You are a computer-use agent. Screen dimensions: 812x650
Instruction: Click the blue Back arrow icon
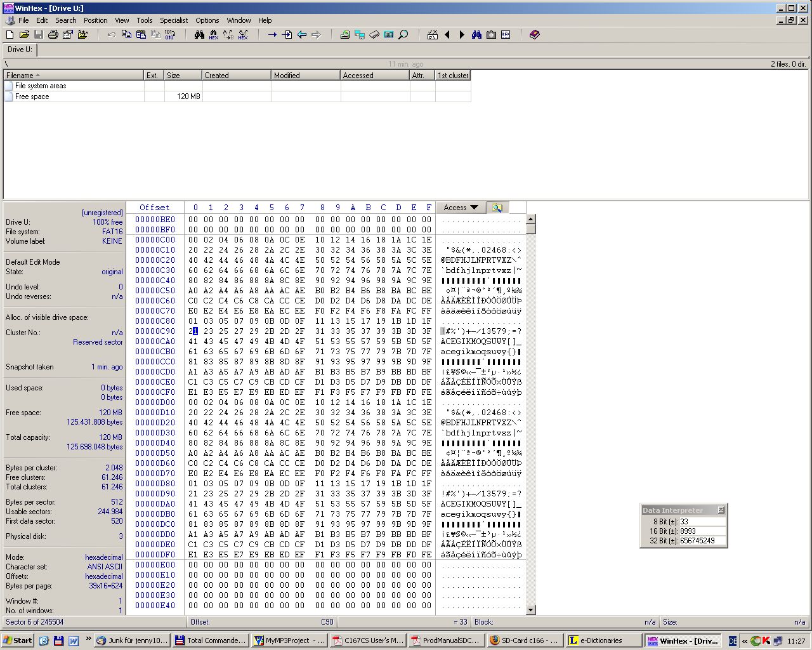pyautogui.click(x=302, y=35)
